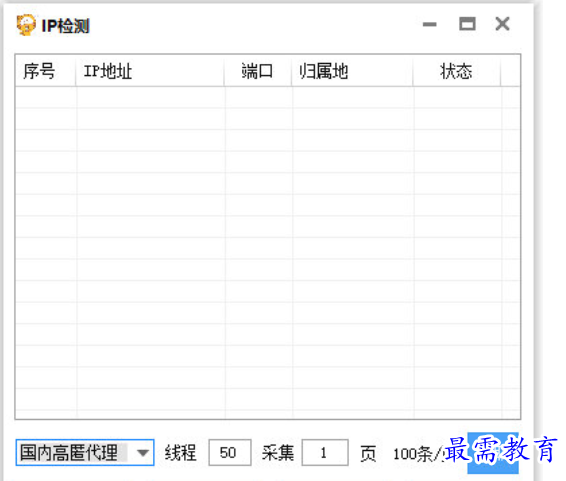Sort by the 端口 column header
This screenshot has width=566, height=481.
click(258, 71)
